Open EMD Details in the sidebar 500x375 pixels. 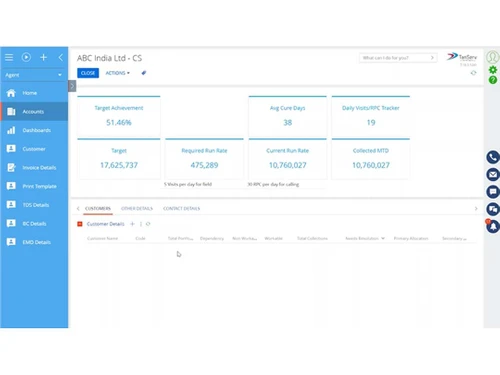(x=34, y=242)
